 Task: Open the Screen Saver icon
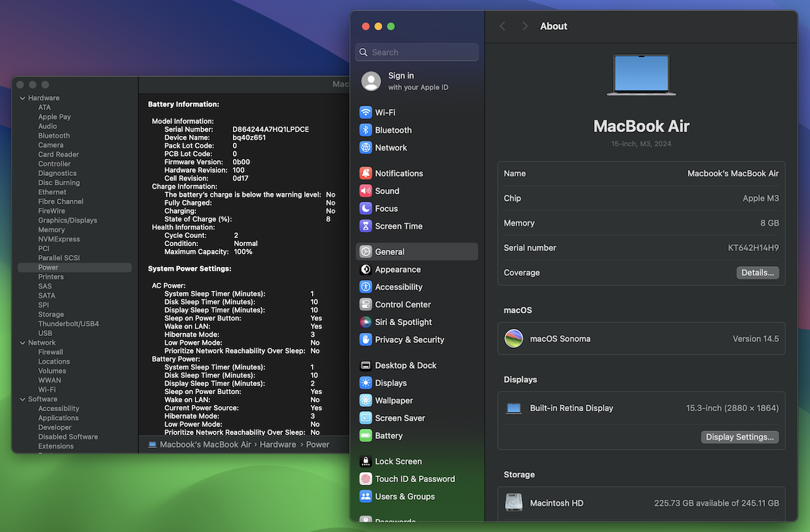366,418
